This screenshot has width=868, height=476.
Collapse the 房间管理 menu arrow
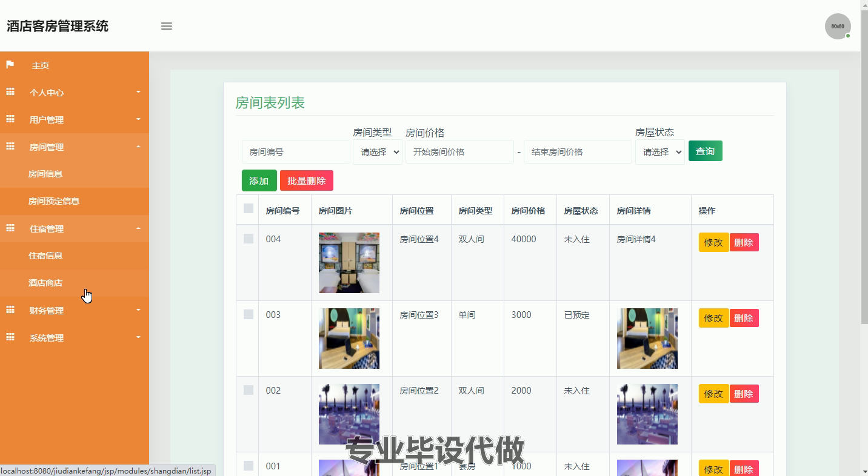click(x=138, y=147)
